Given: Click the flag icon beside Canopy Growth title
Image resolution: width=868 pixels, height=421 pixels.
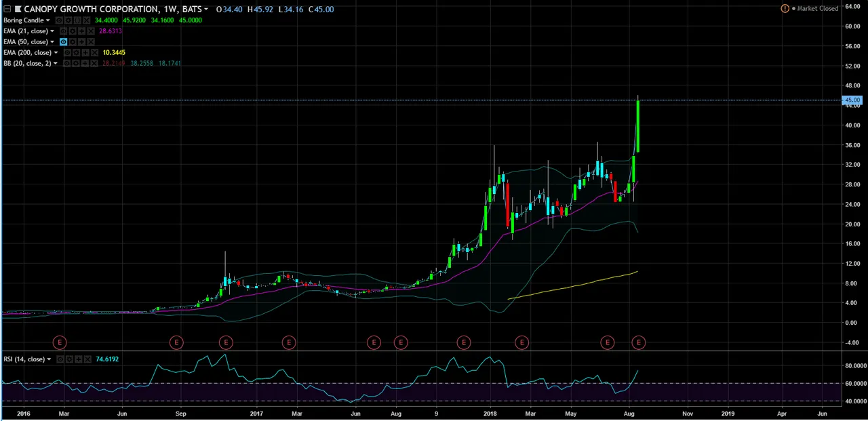Looking at the screenshot, I should 17,9.
